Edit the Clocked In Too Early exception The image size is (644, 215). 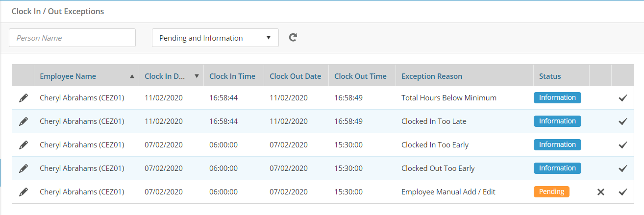pyautogui.click(x=23, y=145)
